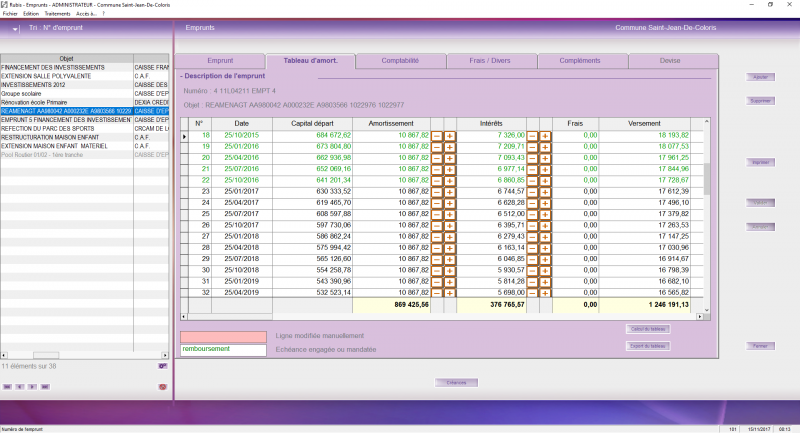Decrease amortissement on row 18
800x433 pixels.
(x=437, y=136)
